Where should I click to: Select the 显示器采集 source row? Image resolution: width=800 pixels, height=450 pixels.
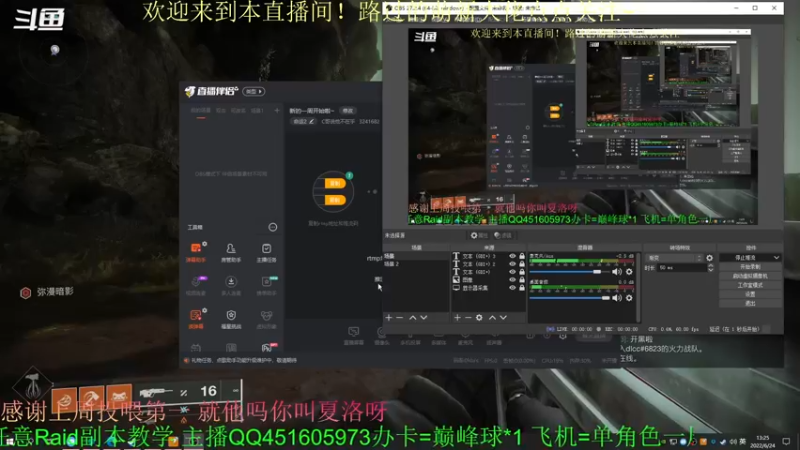[x=488, y=288]
